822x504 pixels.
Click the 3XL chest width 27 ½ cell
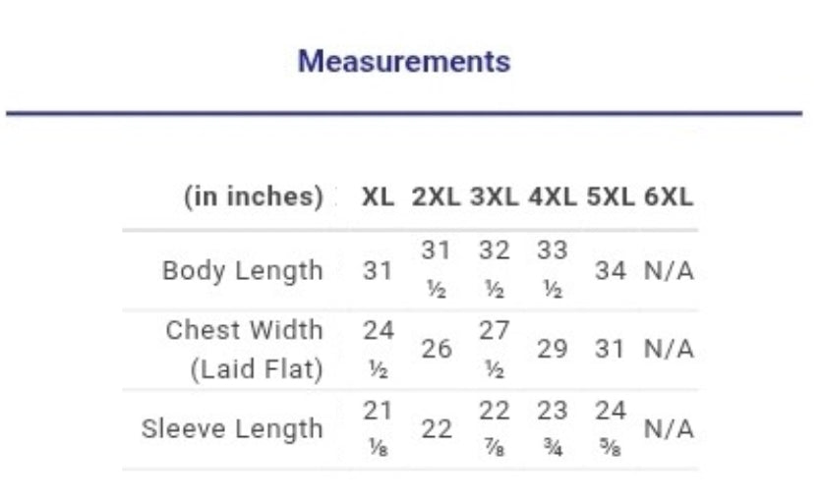click(x=495, y=350)
